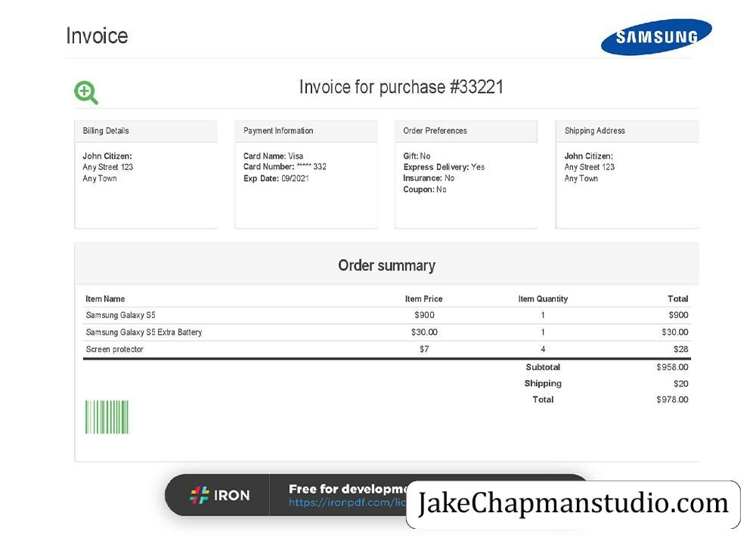The height and width of the screenshot is (544, 756).
Task: Select the Billing Details panel header
Action: click(x=146, y=131)
